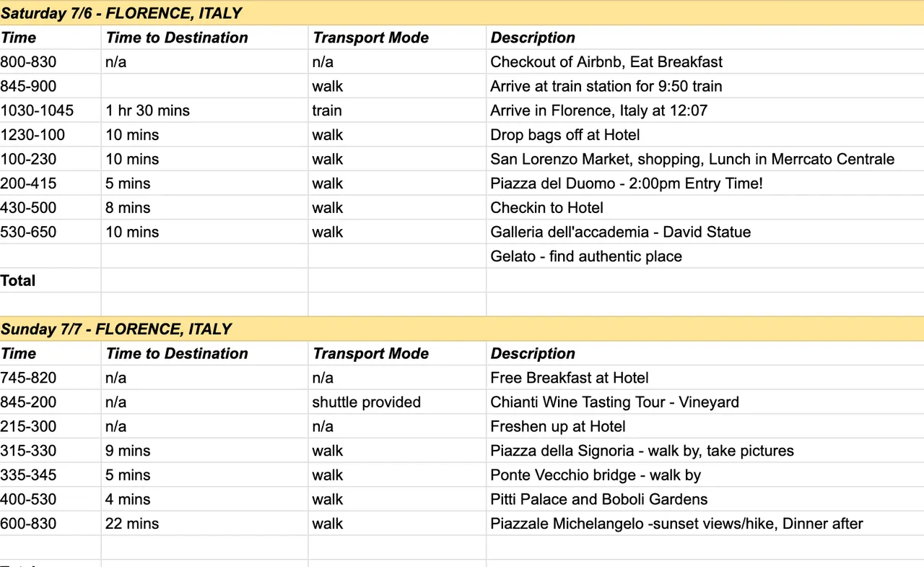Select the Chianti Wine Tasting Tour cell
Screen dimensions: 924x567
click(x=614, y=402)
